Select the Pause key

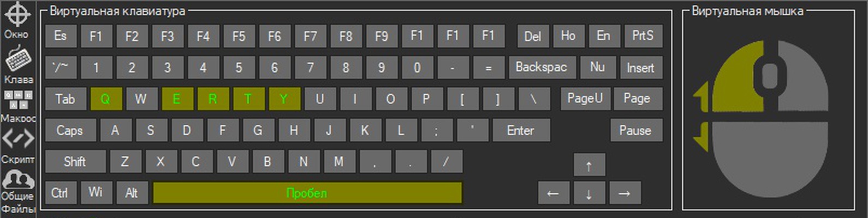click(x=635, y=130)
